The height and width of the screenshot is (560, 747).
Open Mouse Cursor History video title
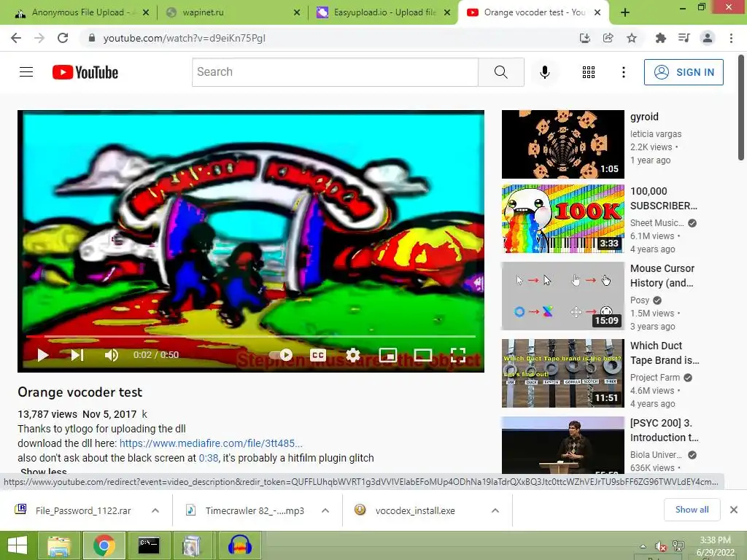point(662,276)
